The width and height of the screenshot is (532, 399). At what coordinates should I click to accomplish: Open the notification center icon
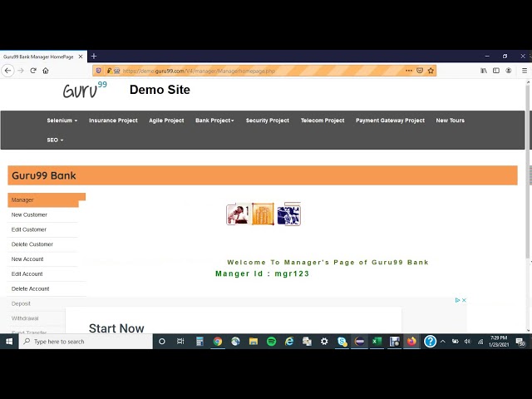point(520,342)
